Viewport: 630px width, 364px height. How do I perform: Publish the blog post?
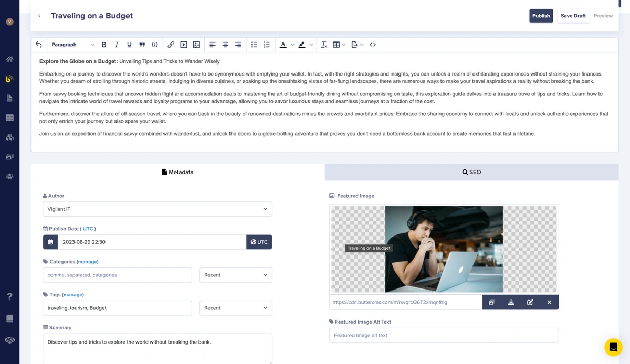[541, 16]
